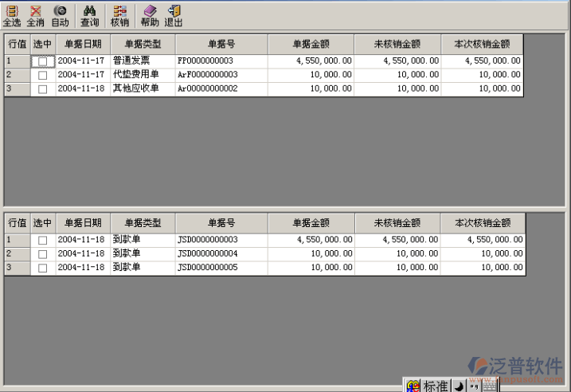Click the 单据号 cell ArF0000000003

[221, 75]
